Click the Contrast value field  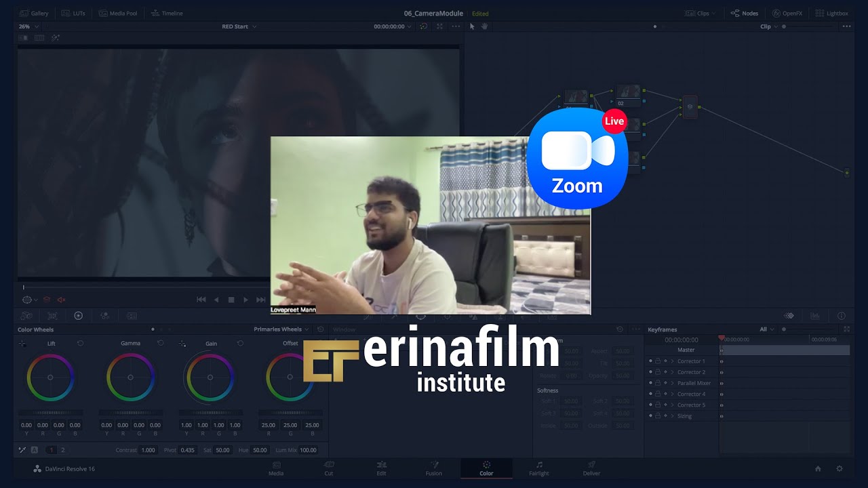pos(148,450)
